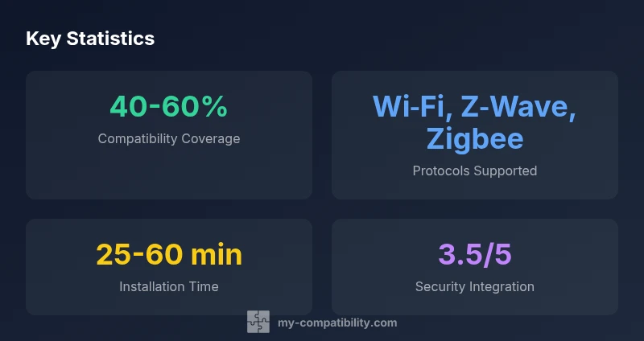Click the word Coverage in first card
This screenshot has height=341, width=644.
click(212, 138)
